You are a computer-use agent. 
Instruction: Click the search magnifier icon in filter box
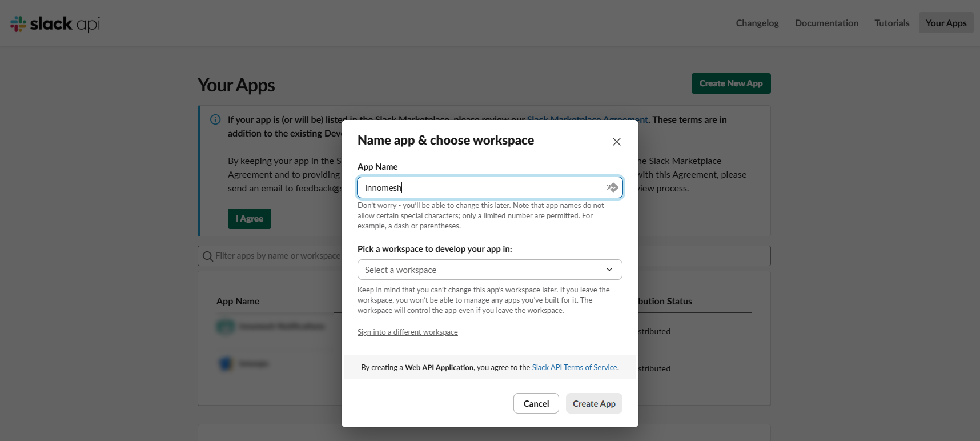pos(208,256)
